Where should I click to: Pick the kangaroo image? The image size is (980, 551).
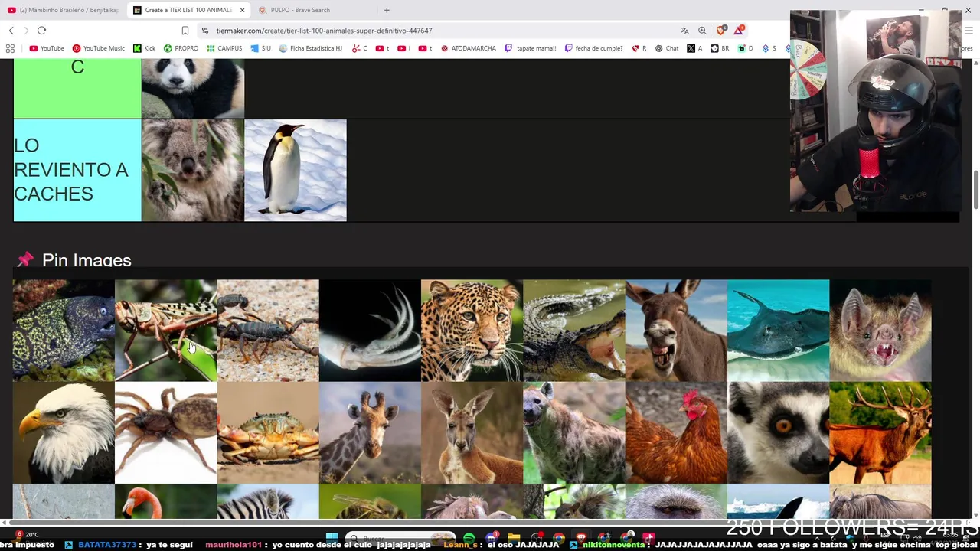(x=472, y=432)
